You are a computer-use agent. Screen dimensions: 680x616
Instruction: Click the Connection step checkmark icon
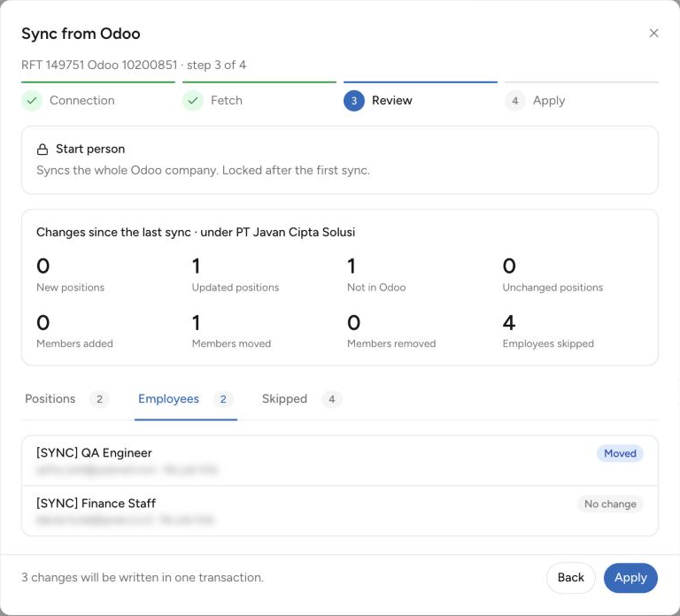pyautogui.click(x=32, y=101)
